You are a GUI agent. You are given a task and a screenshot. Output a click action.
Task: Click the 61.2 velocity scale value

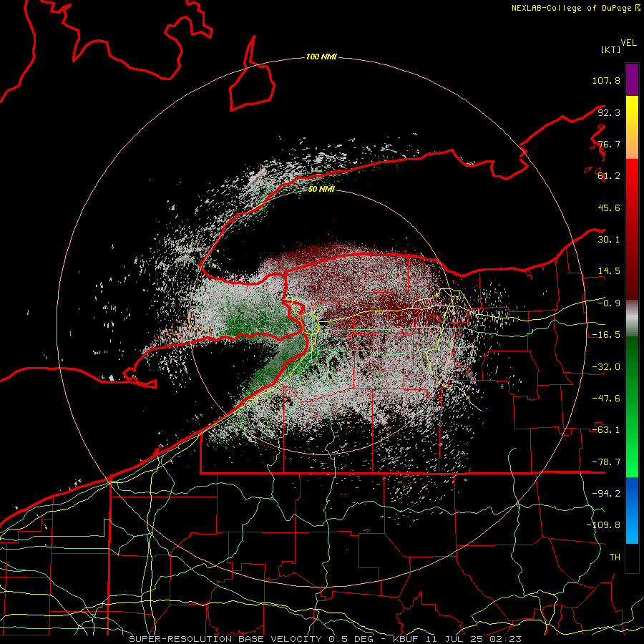pyautogui.click(x=609, y=176)
